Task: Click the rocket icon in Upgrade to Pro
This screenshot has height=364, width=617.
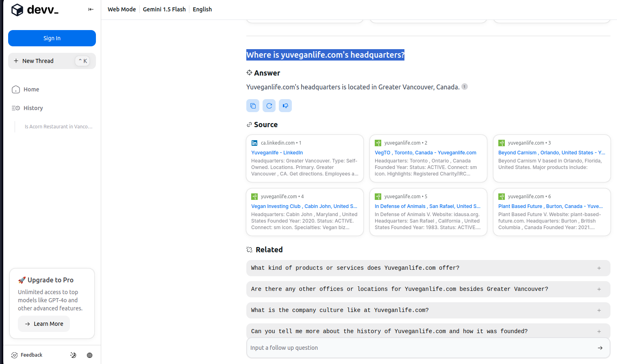Action: (22, 280)
